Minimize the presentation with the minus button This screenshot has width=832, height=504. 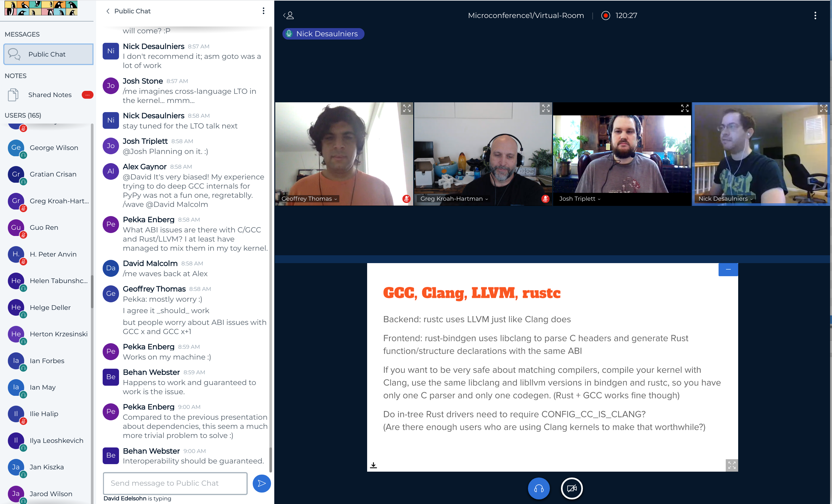pyautogui.click(x=728, y=269)
